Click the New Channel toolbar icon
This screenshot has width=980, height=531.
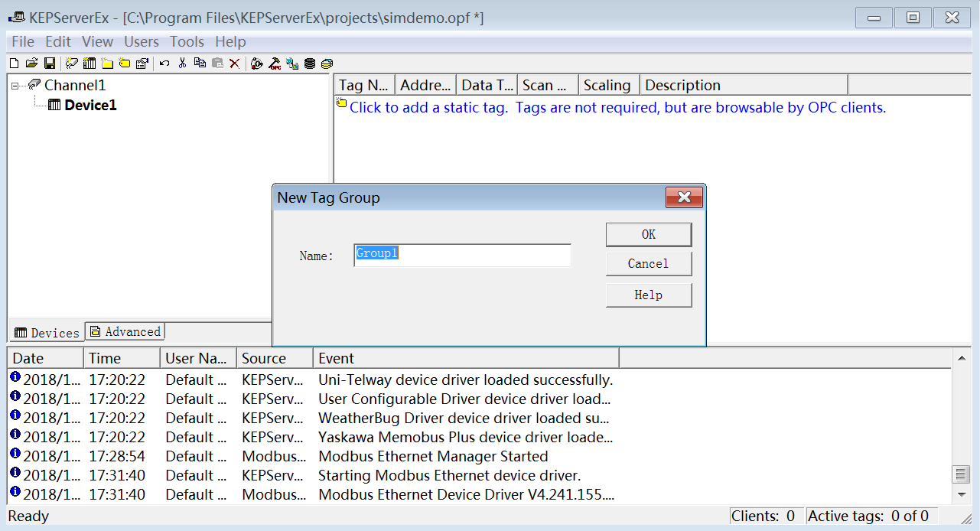point(72,64)
